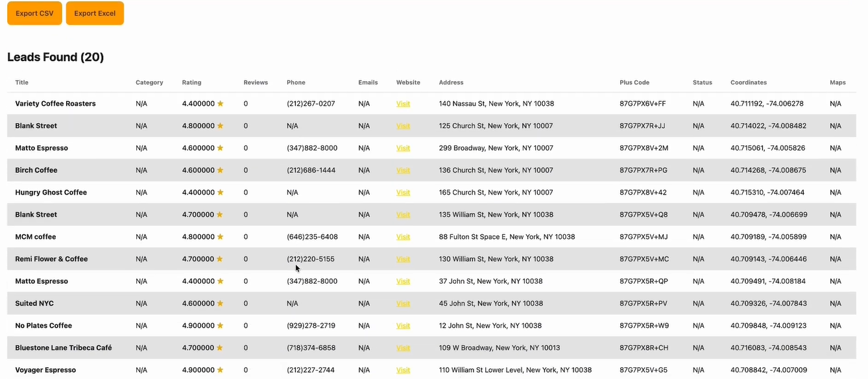Open Visit link for Bluestone Lane Tribeca Café
868x379 pixels.
[403, 348]
